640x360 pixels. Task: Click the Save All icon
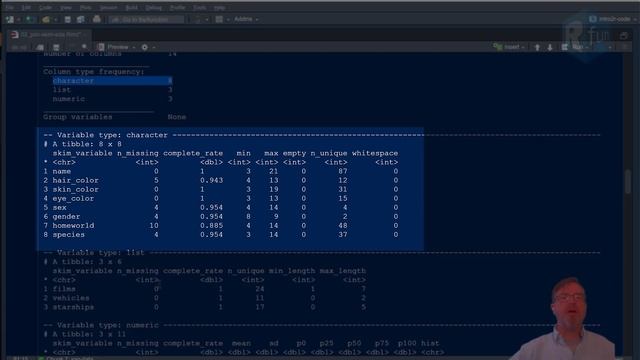(80, 19)
